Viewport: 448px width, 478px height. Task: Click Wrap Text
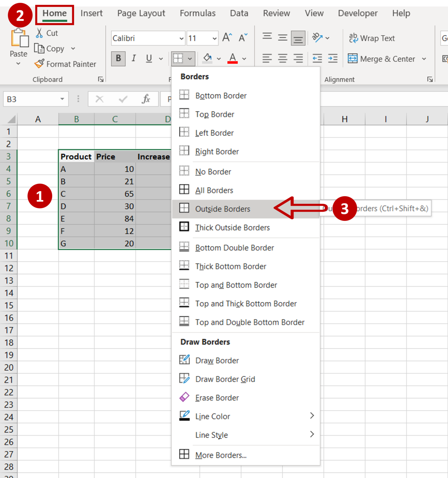pos(372,38)
